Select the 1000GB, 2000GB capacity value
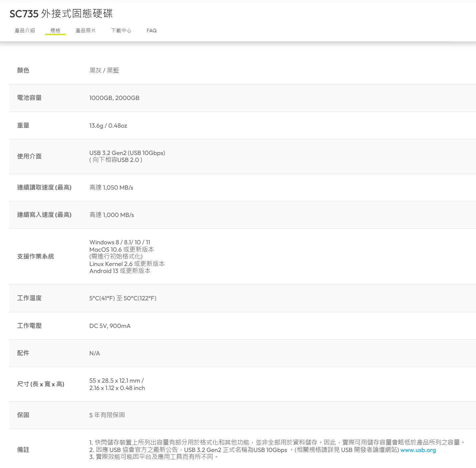The width and height of the screenshot is (476, 468). click(114, 98)
